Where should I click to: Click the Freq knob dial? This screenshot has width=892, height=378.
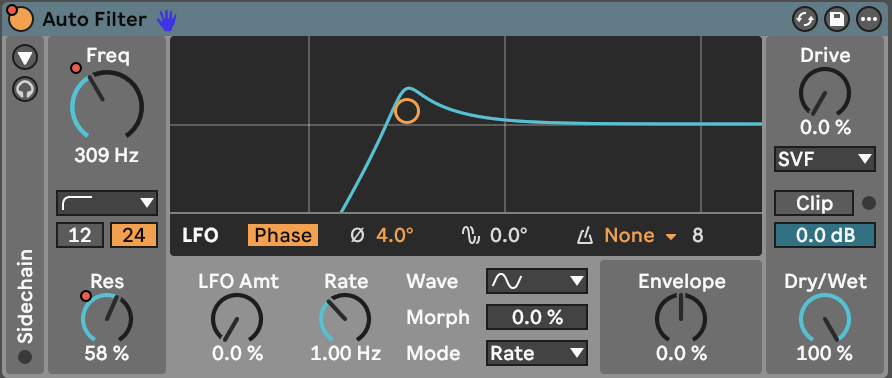pyautogui.click(x=107, y=105)
